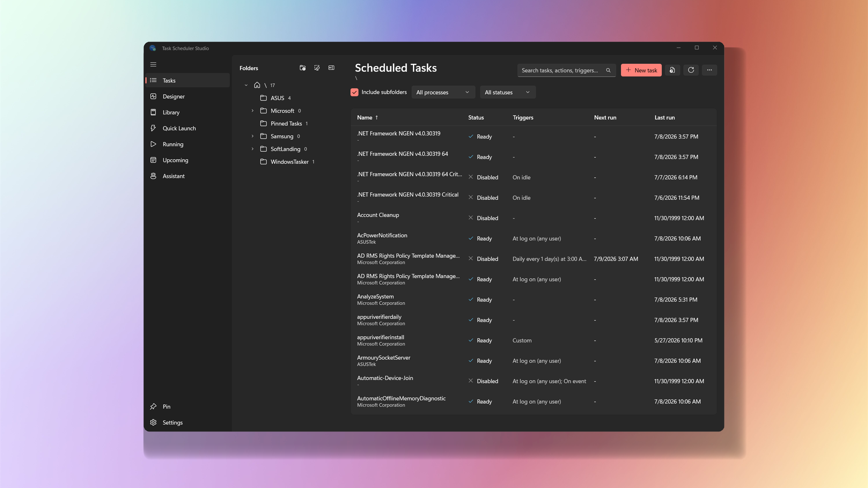Screen dimensions: 868x488
Task: Sort by the Triggers column header
Action: pos(523,118)
